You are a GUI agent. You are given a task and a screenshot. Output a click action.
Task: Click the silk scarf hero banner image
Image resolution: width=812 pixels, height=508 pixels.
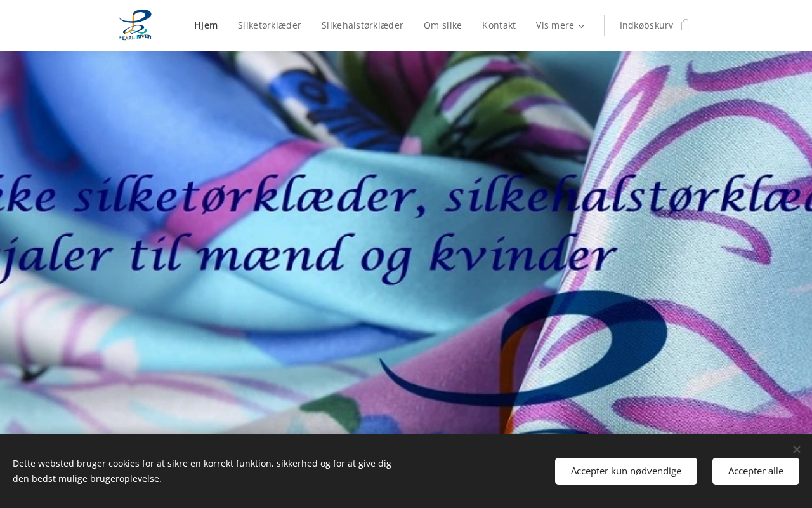click(406, 243)
